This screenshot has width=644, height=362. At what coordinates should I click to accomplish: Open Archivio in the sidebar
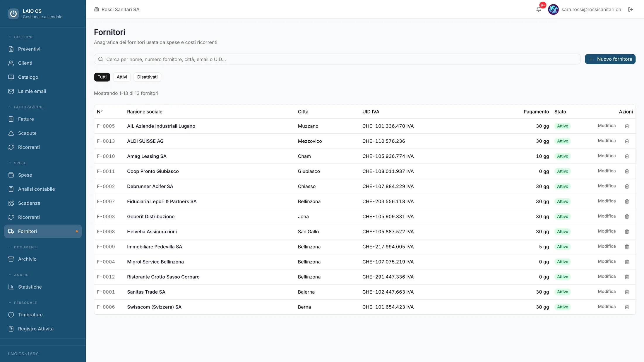point(43,259)
